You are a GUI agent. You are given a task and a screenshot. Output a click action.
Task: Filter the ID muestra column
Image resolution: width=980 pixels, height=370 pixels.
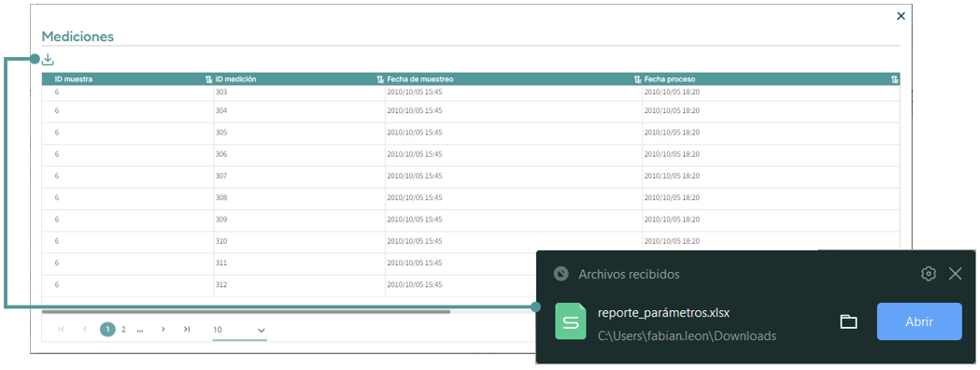point(208,79)
